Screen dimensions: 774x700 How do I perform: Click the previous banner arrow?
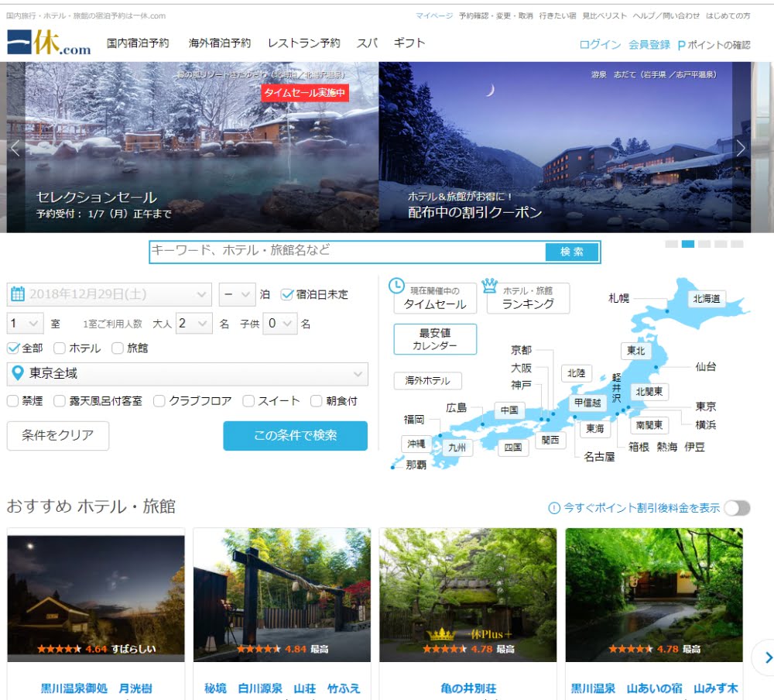tap(15, 149)
